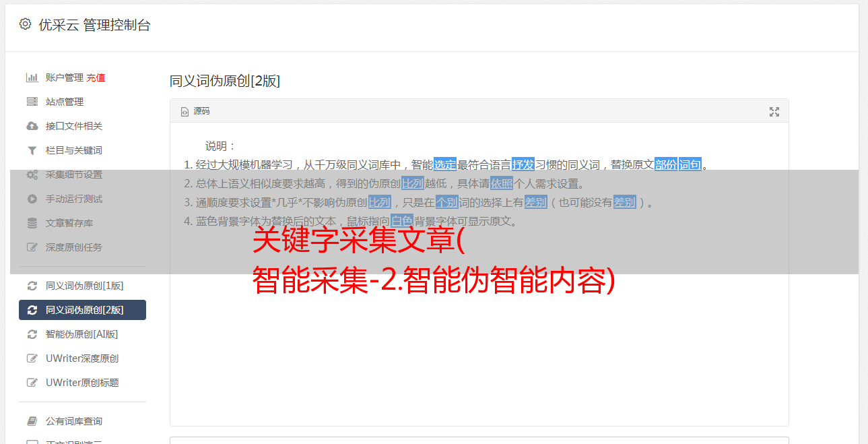Toggle 源码 source view in editor toolbar

(195, 111)
